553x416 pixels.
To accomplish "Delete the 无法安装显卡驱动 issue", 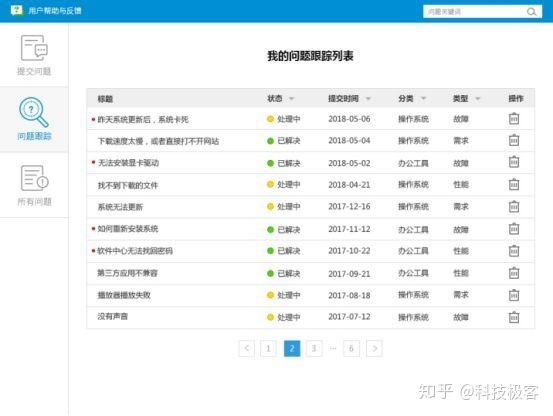I will [x=514, y=162].
